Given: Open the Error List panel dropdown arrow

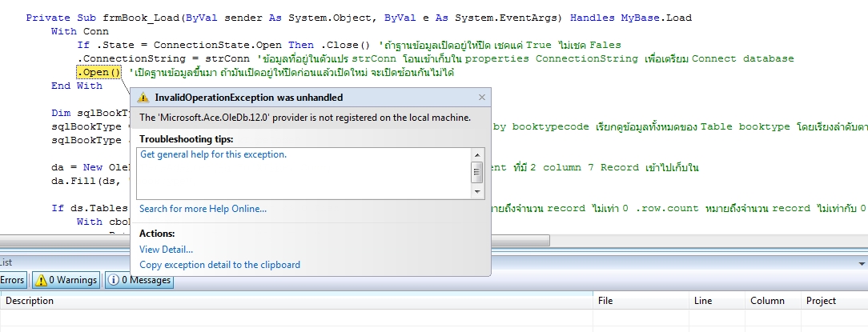Looking at the screenshot, I should click(862, 264).
